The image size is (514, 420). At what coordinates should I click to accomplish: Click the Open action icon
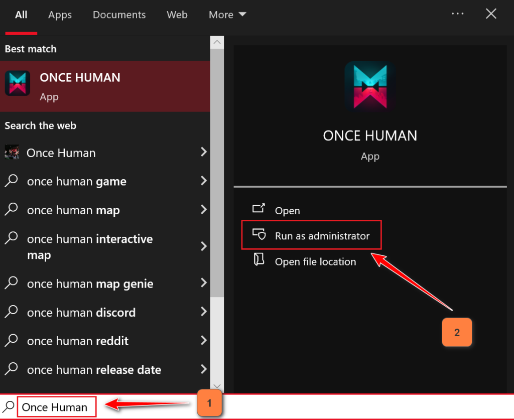259,208
